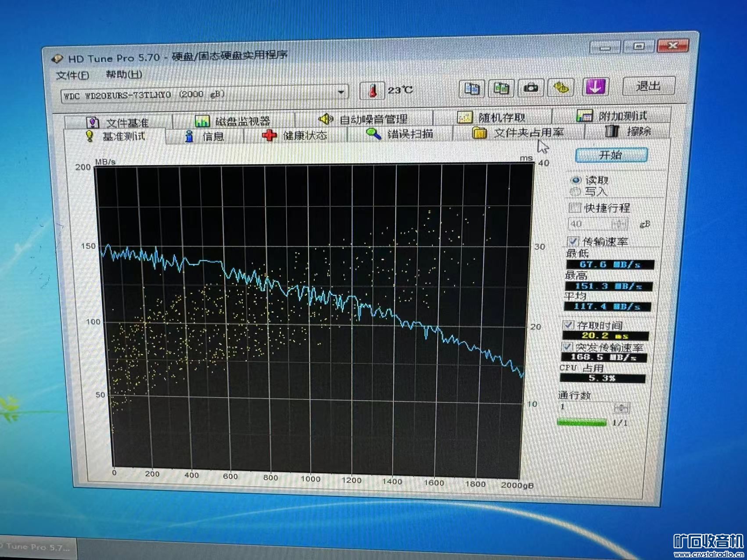The width and height of the screenshot is (747, 560).
Task: Toggle the 快捷行程 checkbox
Action: (575, 208)
